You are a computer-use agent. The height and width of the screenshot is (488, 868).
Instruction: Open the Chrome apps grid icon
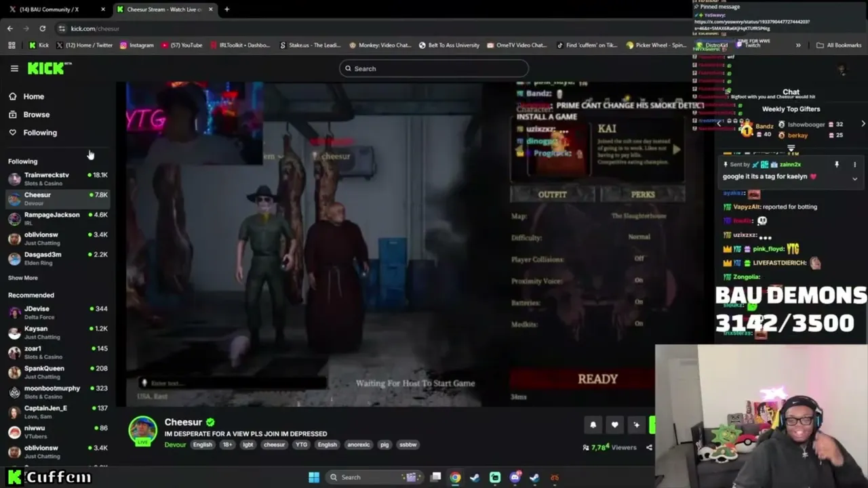[x=12, y=45]
